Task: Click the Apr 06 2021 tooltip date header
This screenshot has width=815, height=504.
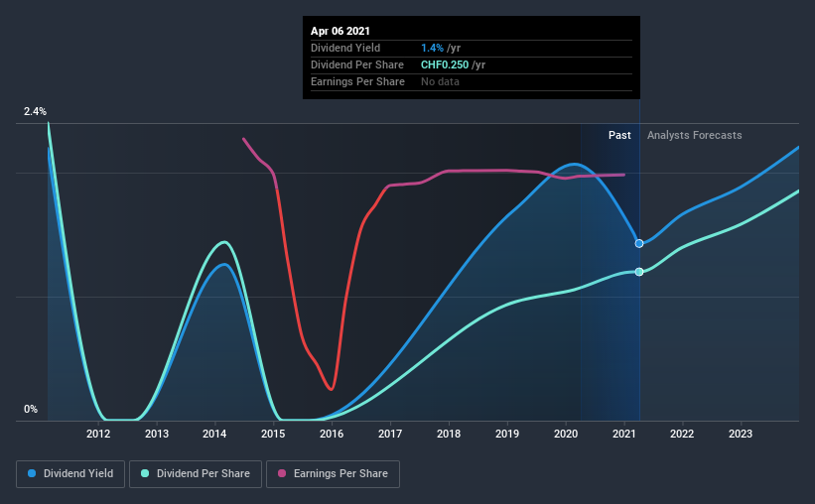Action: [340, 31]
